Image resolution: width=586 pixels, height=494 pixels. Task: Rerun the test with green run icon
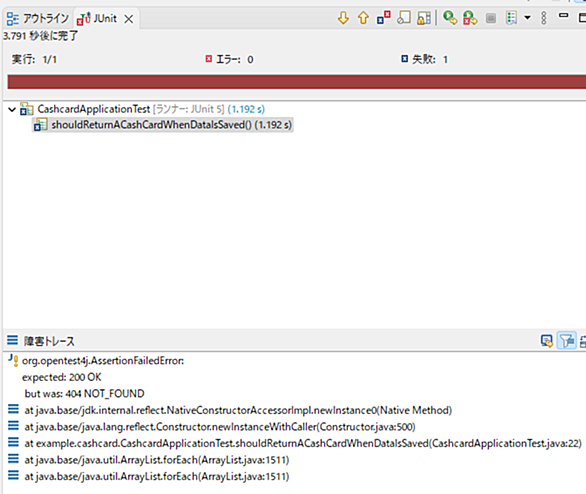coord(450,18)
